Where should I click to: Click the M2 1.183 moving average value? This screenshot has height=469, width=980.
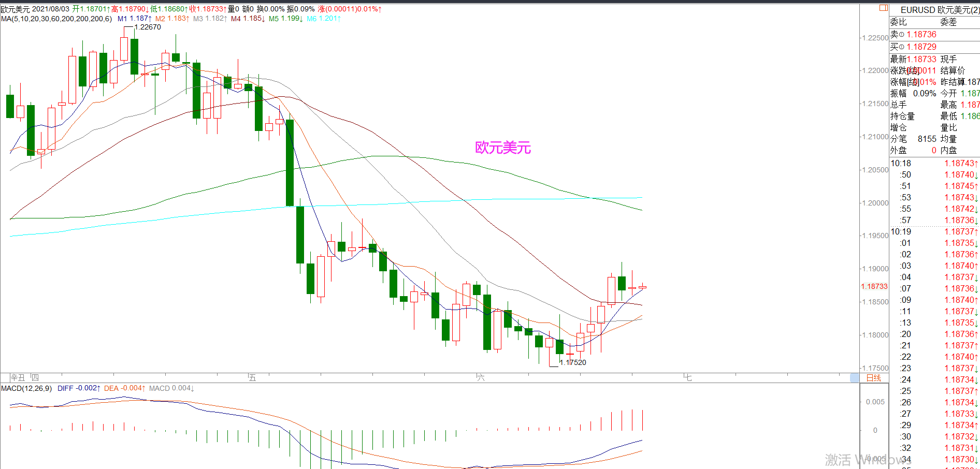[172, 19]
